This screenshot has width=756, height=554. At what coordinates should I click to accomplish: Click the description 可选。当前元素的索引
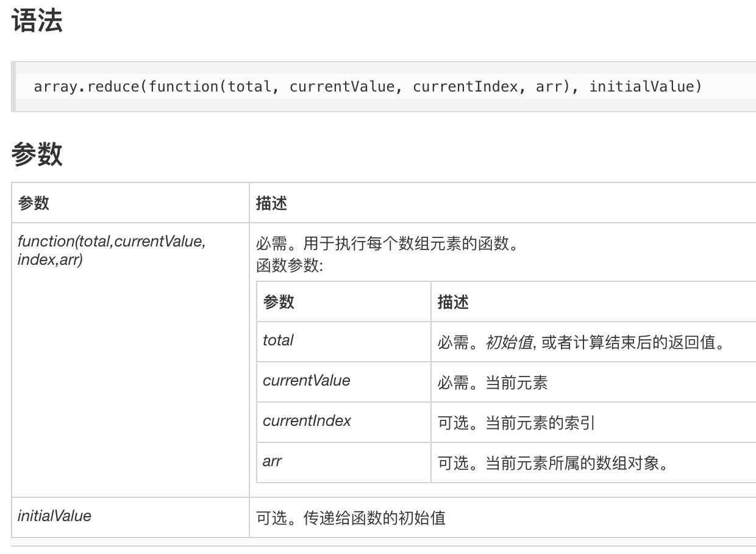[516, 422]
